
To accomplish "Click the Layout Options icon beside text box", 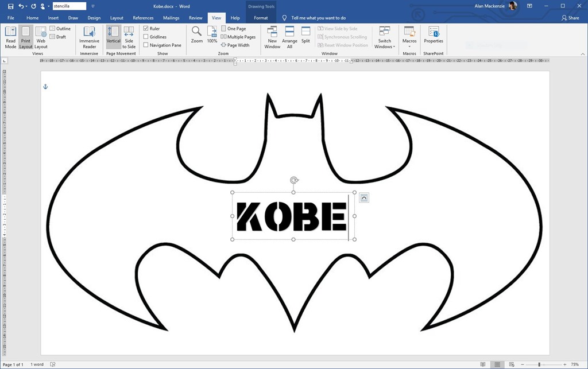I will (363, 198).
